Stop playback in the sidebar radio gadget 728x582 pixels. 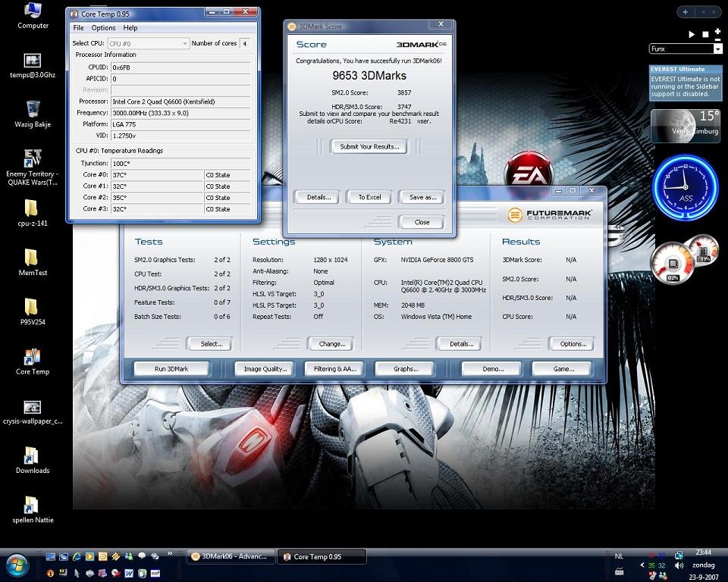[x=704, y=34]
